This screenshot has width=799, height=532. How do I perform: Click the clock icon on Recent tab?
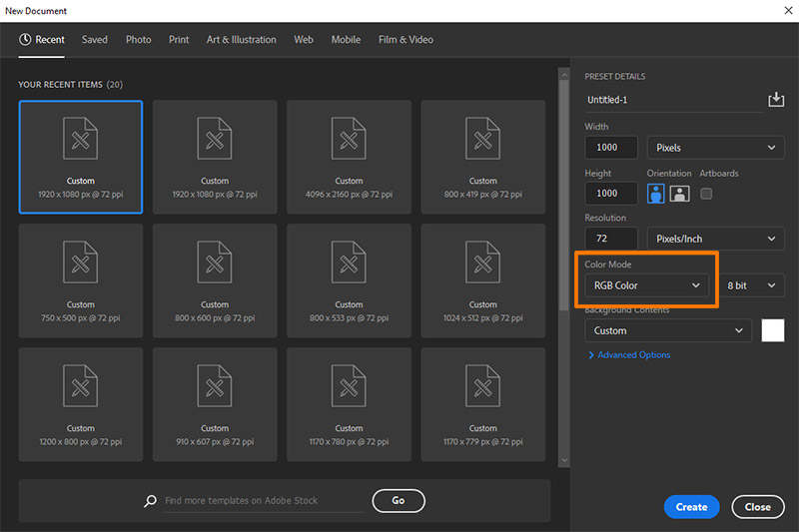[x=25, y=40]
